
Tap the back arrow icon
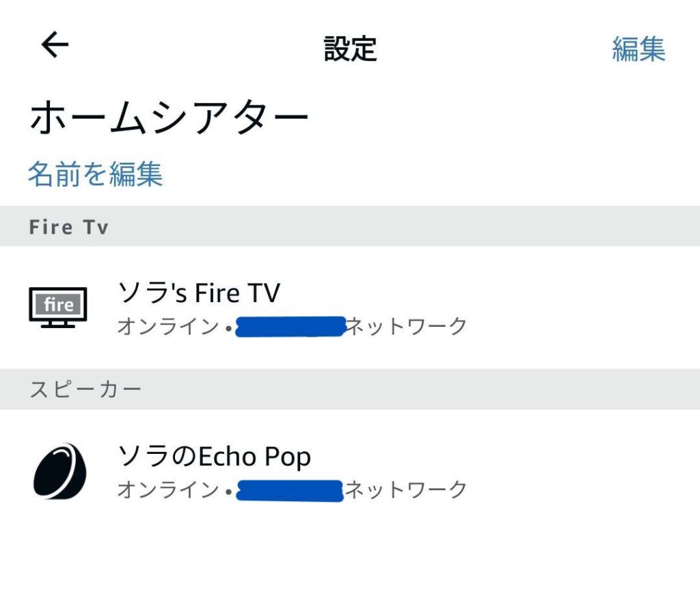[55, 46]
